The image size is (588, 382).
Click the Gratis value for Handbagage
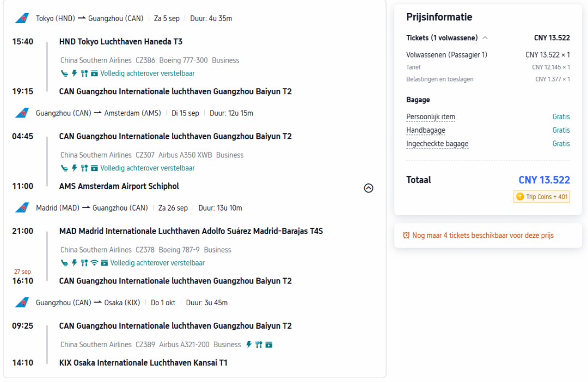click(x=561, y=130)
